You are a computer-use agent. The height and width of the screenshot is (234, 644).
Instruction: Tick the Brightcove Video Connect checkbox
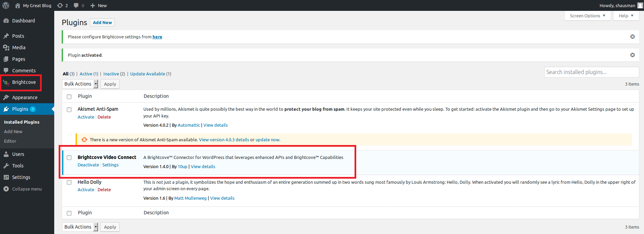pyautogui.click(x=69, y=158)
